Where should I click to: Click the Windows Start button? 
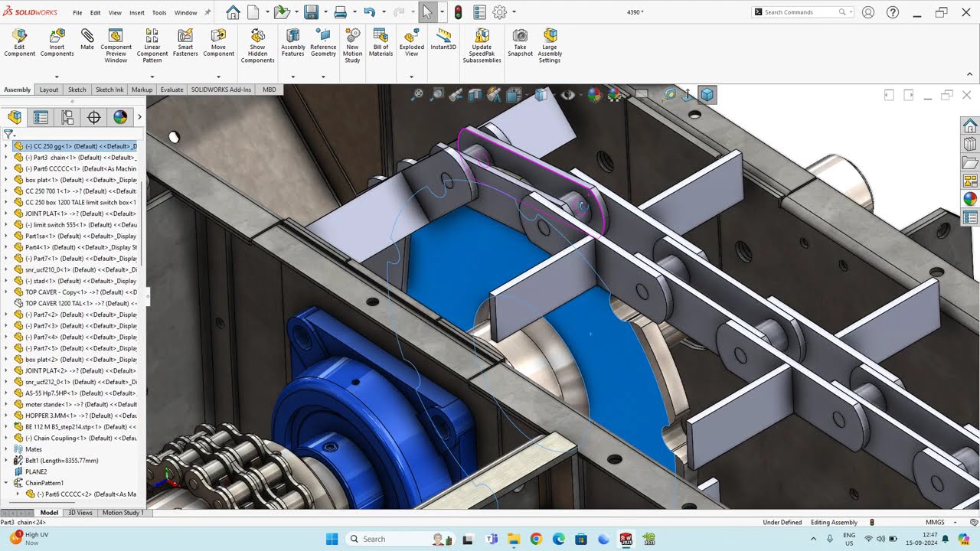pyautogui.click(x=332, y=539)
